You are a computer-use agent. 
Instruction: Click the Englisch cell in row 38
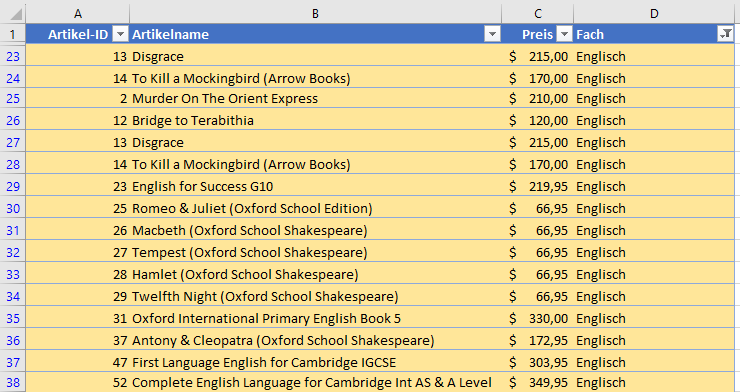654,382
